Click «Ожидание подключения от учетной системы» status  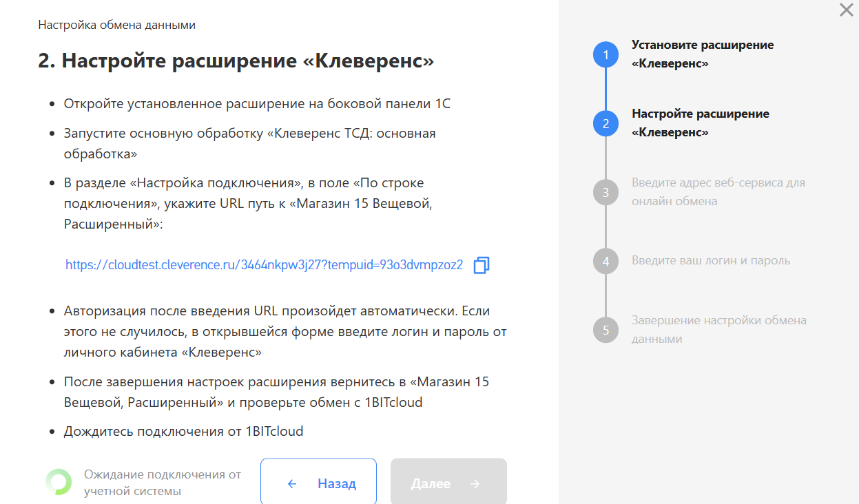[x=163, y=483]
